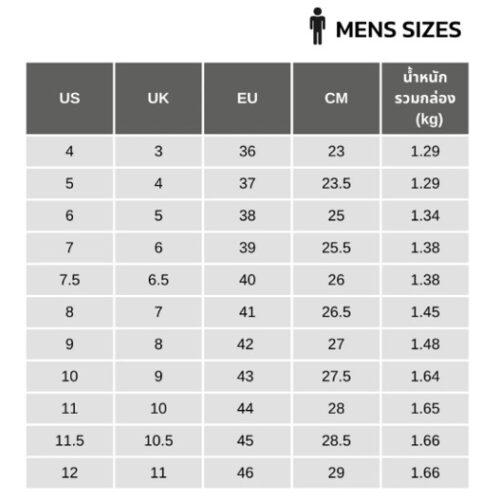This screenshot has height=500, width=500.
Task: Select the 1.34 weight cell
Action: pyautogui.click(x=425, y=216)
